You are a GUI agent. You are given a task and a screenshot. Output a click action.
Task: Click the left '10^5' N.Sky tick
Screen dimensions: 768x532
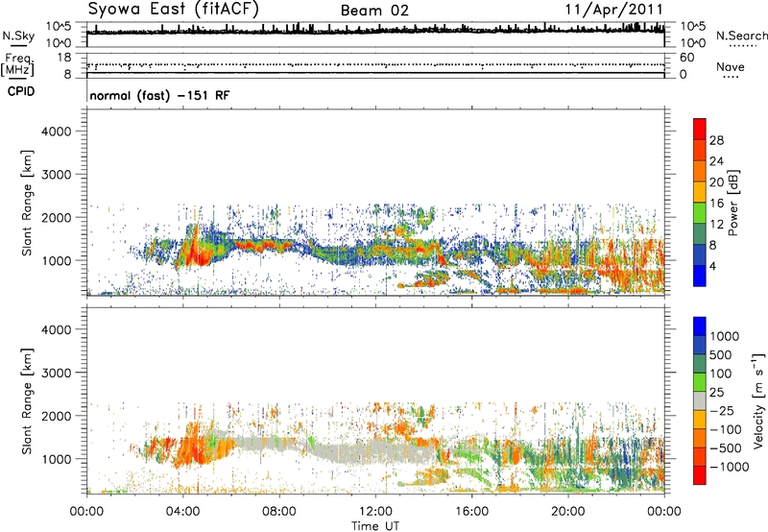tap(60, 27)
